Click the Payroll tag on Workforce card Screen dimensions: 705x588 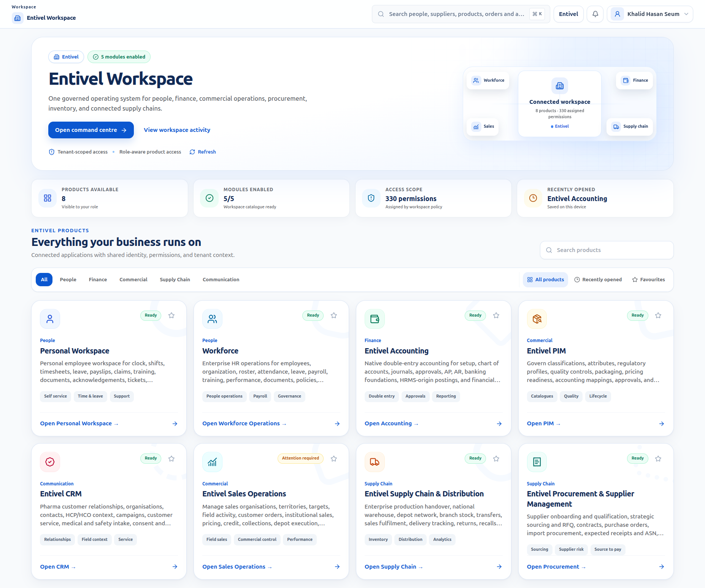260,396
